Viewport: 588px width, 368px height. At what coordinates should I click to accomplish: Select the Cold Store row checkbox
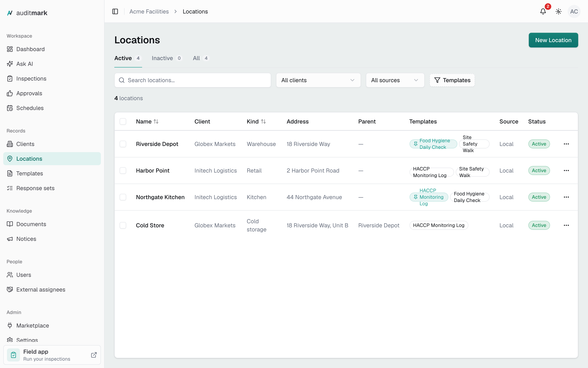[123, 225]
